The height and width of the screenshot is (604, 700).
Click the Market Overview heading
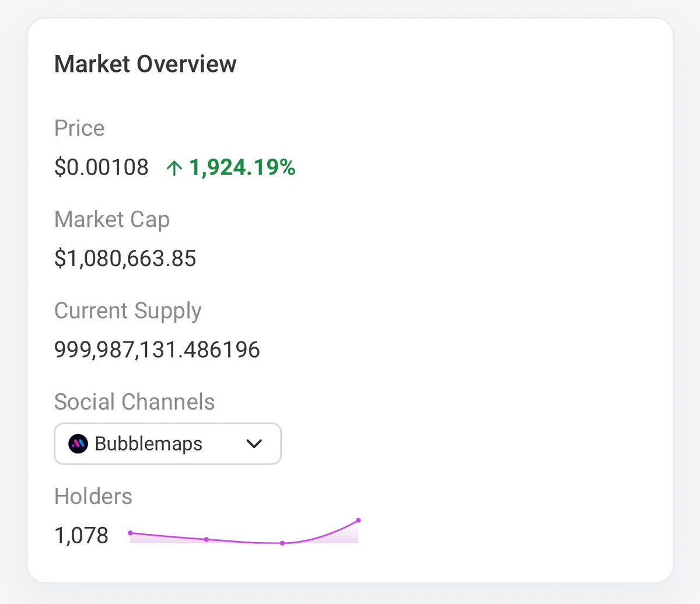coord(145,64)
